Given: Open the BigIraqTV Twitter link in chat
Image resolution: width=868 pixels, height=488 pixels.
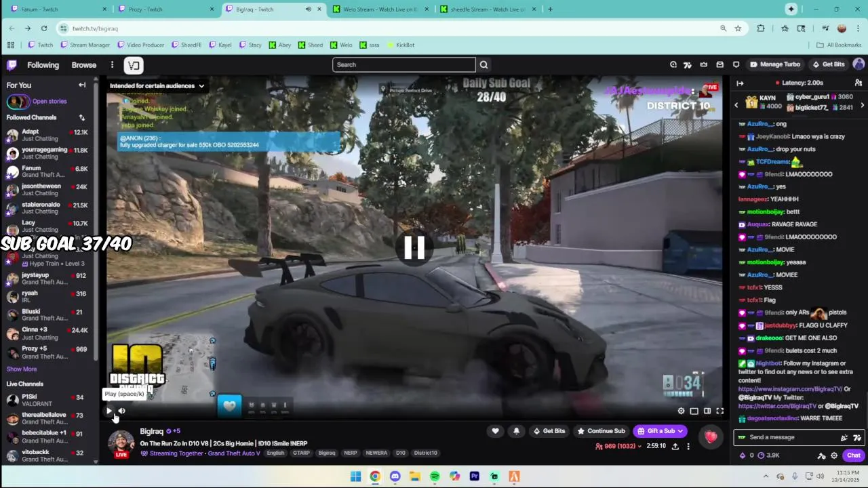Looking at the screenshot, I should coord(777,406).
